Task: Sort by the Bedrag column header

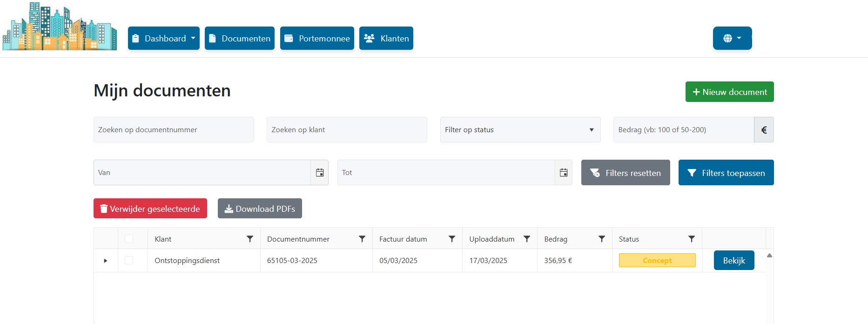Action: [x=556, y=239]
